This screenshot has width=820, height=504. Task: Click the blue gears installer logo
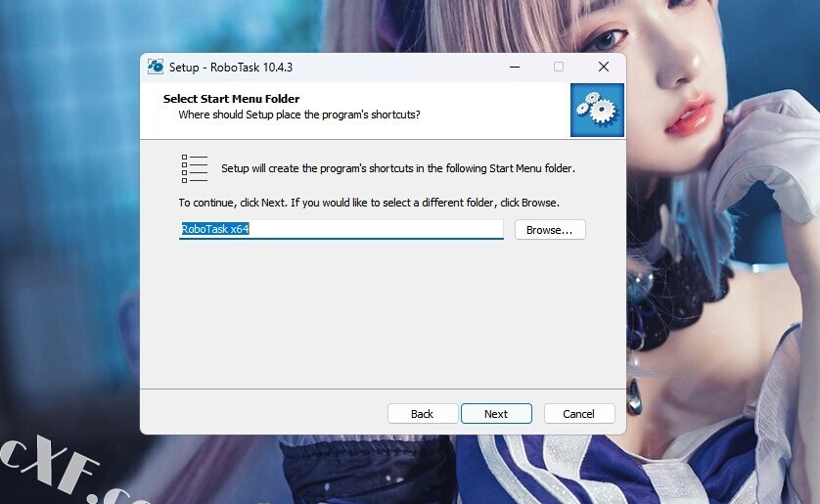click(597, 111)
